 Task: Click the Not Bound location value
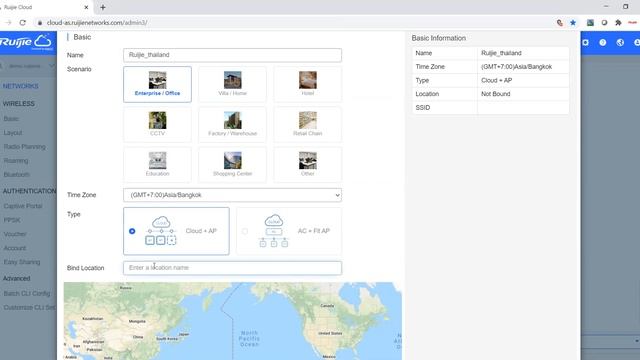496,94
